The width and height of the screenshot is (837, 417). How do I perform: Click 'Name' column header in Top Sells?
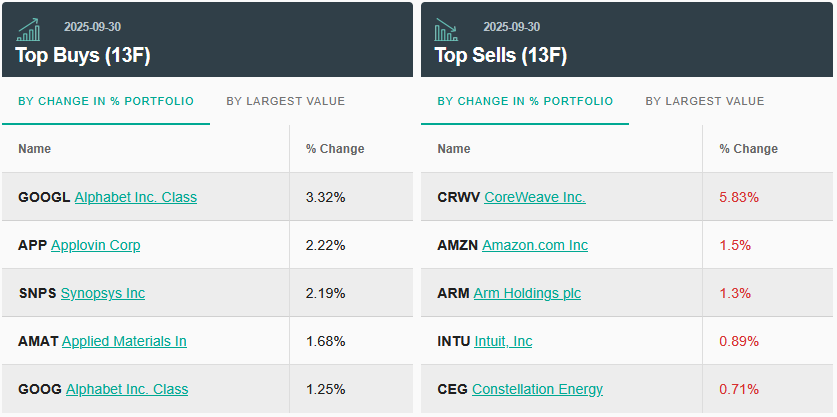(453, 149)
